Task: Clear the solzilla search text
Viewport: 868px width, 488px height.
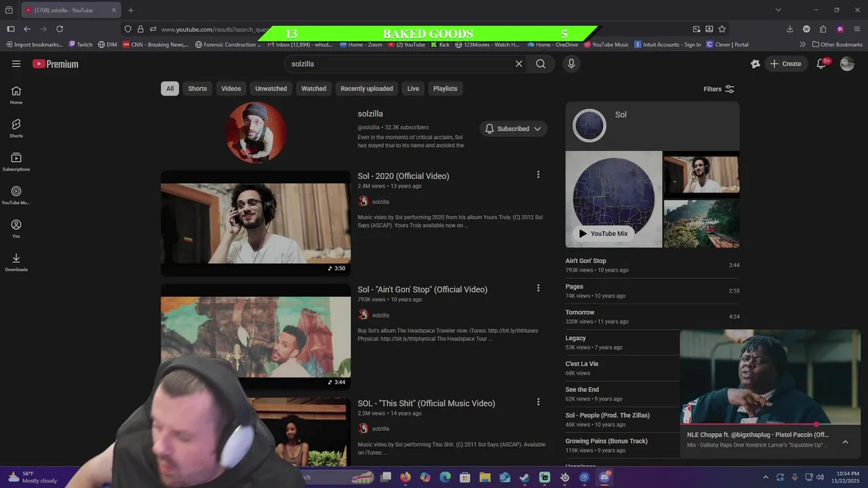Action: click(x=519, y=64)
